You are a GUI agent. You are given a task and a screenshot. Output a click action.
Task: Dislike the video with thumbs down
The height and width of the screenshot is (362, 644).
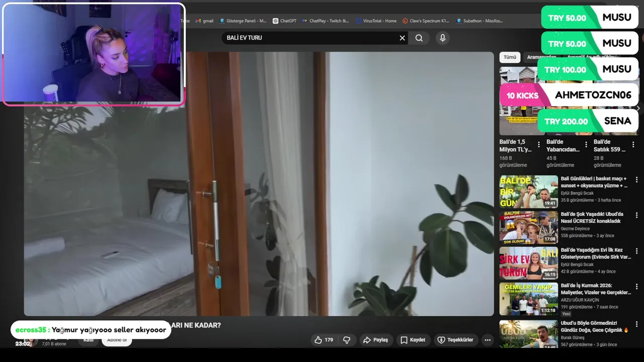347,340
